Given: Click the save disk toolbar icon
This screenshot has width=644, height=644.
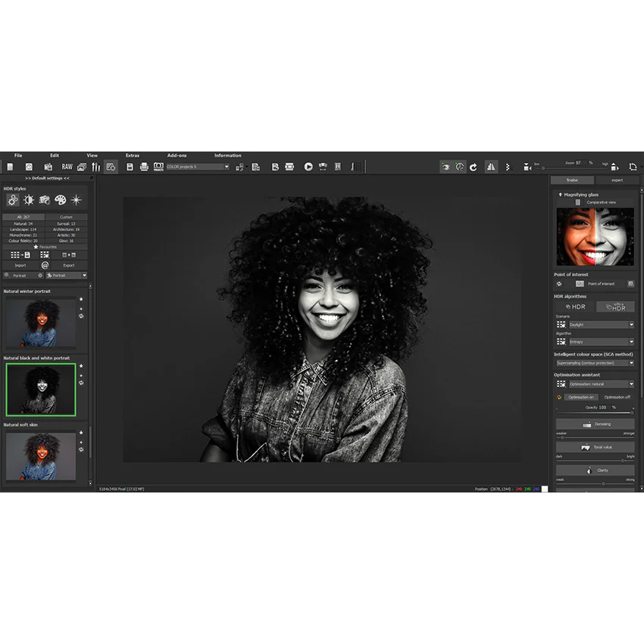Looking at the screenshot, I should (130, 167).
